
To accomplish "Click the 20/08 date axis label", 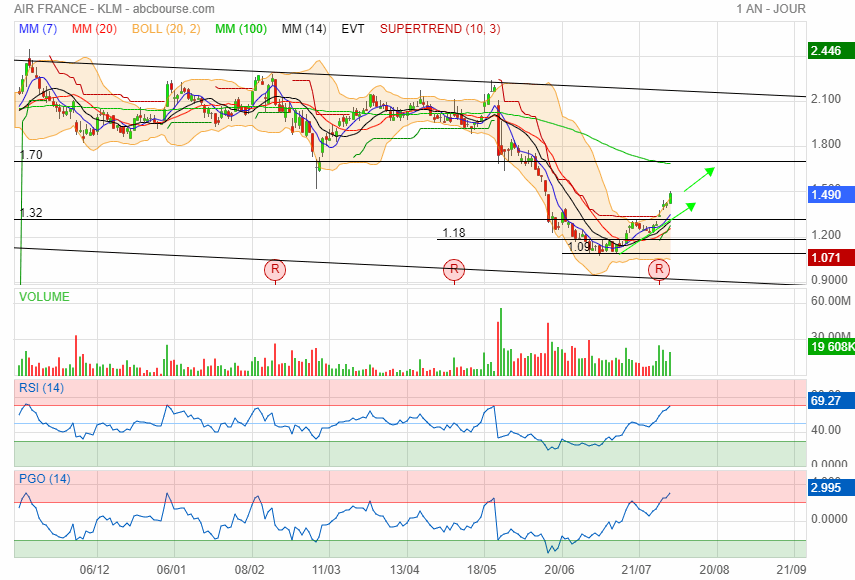I will [x=714, y=570].
